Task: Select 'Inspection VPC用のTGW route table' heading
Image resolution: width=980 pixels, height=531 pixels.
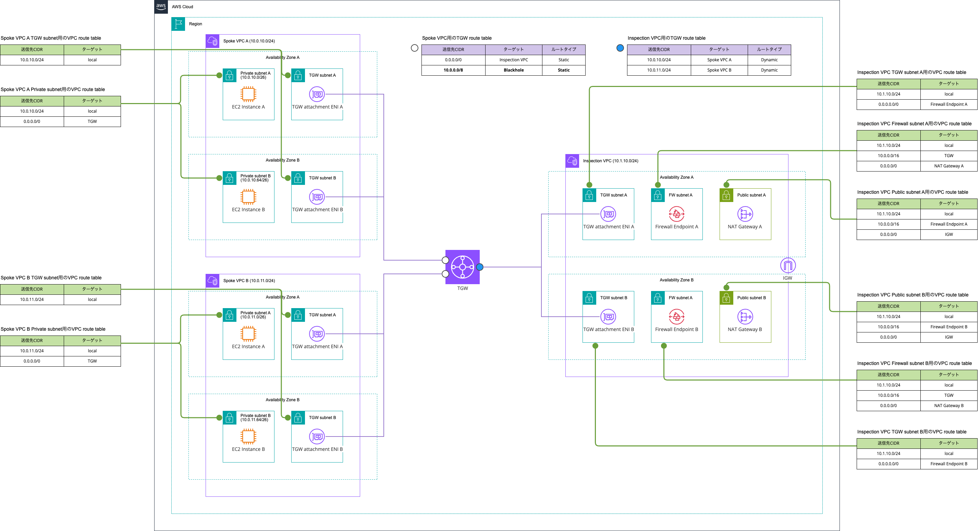Action: point(666,38)
